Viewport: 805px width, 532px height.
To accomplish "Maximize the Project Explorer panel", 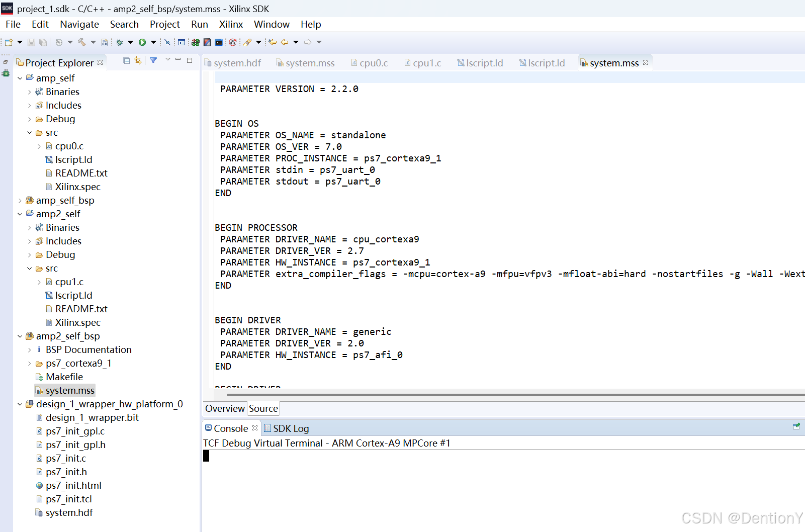I will pyautogui.click(x=190, y=60).
